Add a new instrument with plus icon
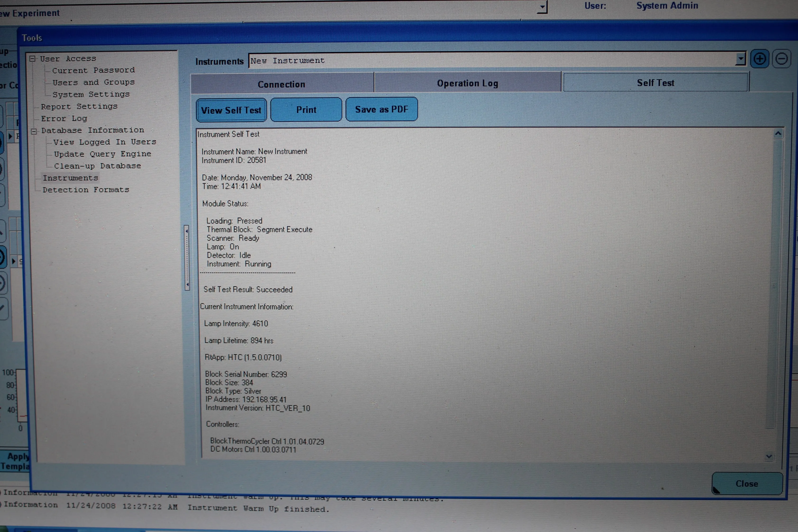The width and height of the screenshot is (798, 532). tap(760, 59)
